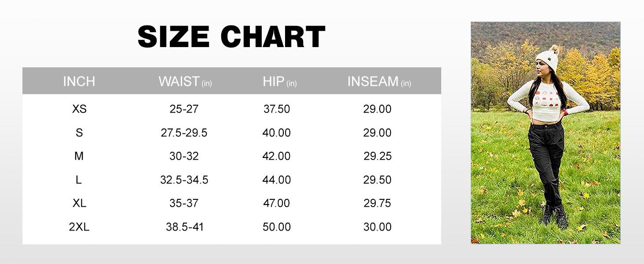Click the XS size row label
Viewport: 644px width, 264px height.
[x=79, y=109]
